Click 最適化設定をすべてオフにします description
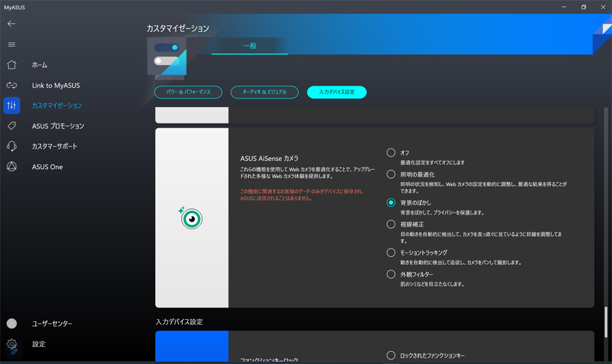This screenshot has height=364, width=612. point(432,162)
